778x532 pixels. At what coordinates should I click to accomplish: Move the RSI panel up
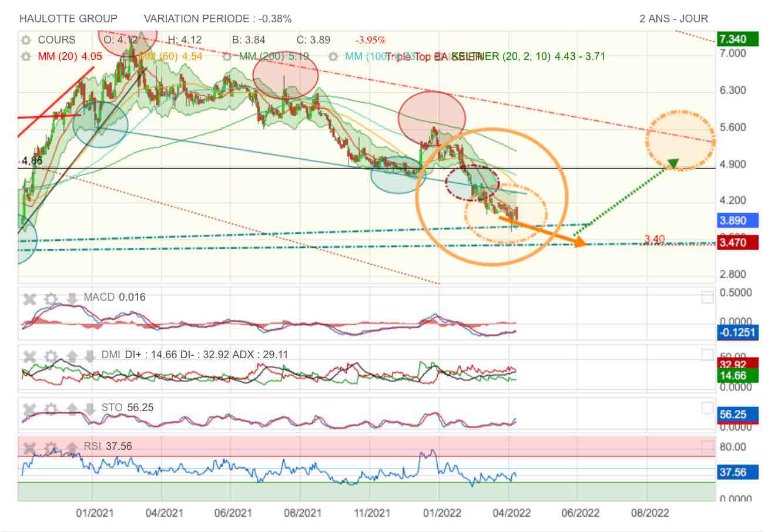point(72,448)
